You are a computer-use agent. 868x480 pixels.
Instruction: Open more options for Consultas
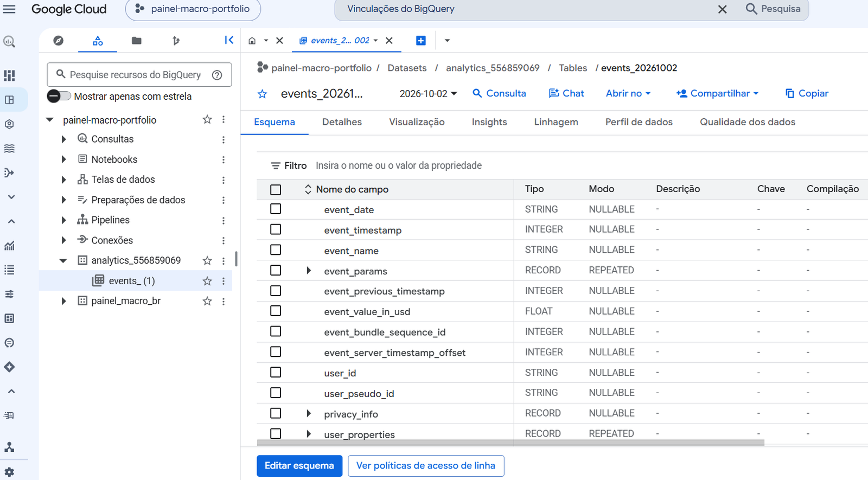click(x=224, y=139)
